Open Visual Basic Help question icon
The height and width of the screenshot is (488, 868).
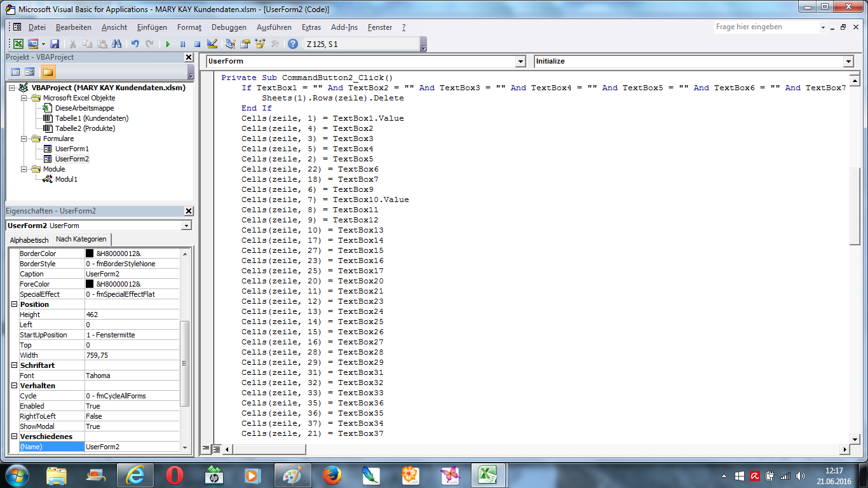[292, 44]
